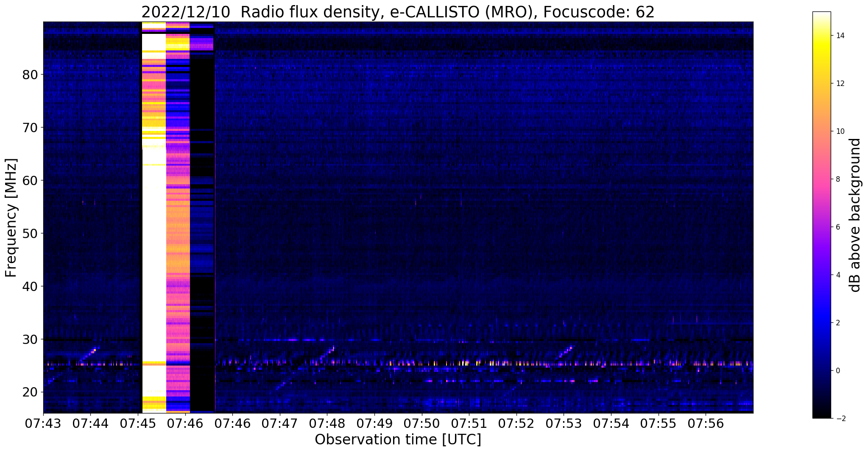Click the colorbar tick value 10
The height and width of the screenshot is (452, 868).
coord(840,132)
